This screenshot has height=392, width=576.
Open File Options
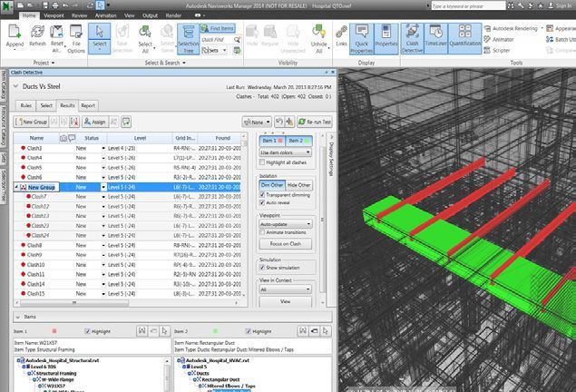pyautogui.click(x=76, y=39)
